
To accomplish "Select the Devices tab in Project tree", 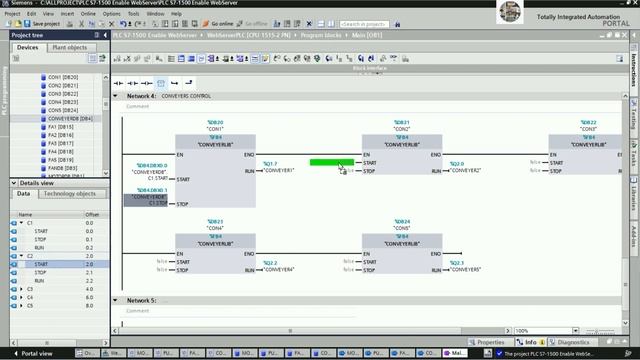I will (x=27, y=47).
